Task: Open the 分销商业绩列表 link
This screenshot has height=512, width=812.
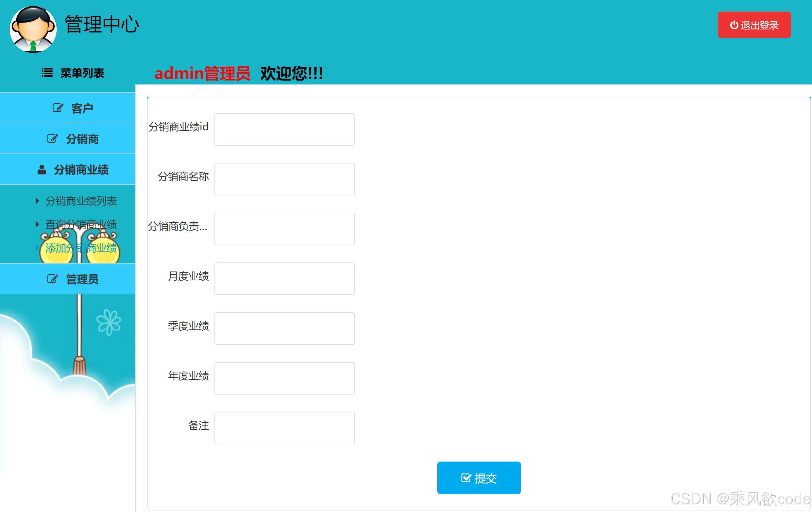Action: tap(81, 201)
